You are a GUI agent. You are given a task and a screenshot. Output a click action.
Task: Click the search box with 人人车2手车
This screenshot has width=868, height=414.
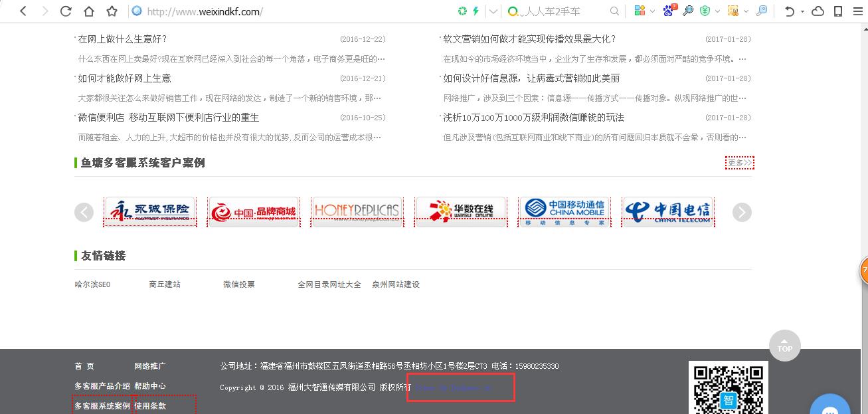point(561,11)
